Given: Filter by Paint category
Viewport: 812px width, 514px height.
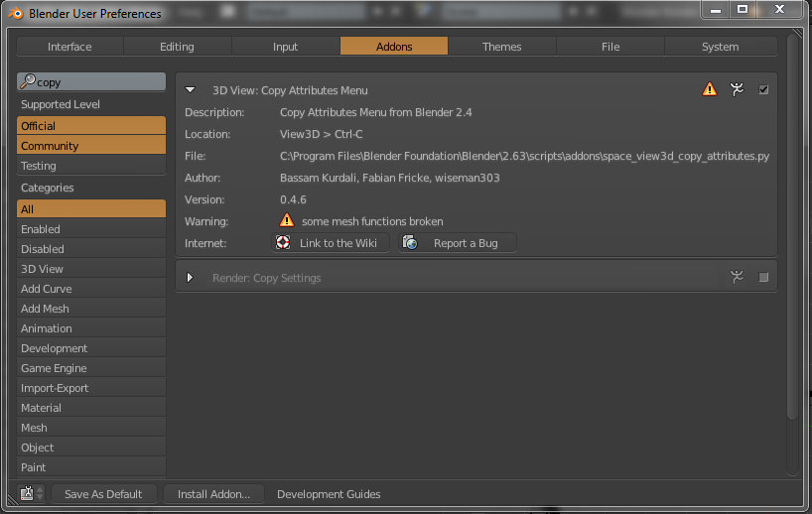Looking at the screenshot, I should (x=91, y=467).
